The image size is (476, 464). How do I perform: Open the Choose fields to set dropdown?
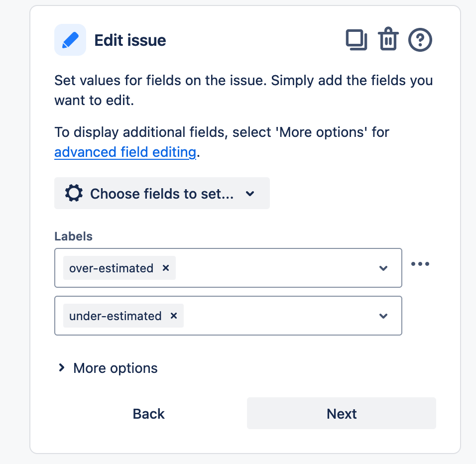pyautogui.click(x=162, y=193)
